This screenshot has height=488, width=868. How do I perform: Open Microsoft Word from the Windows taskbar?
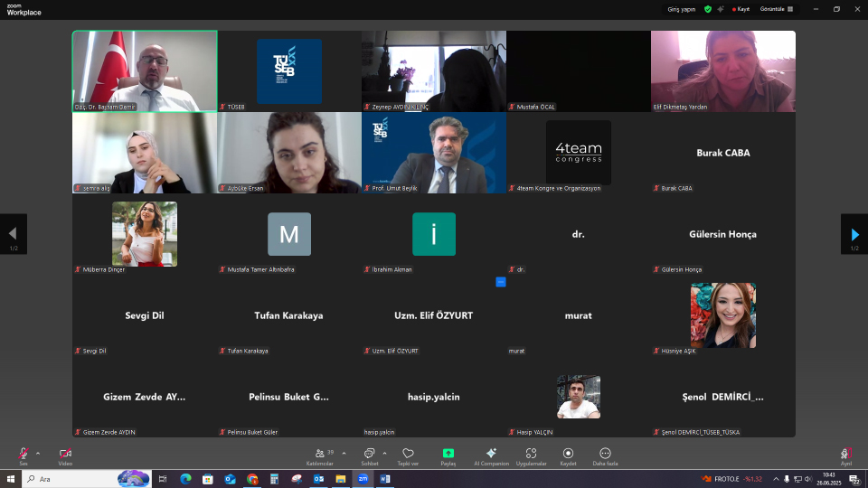pos(384,479)
